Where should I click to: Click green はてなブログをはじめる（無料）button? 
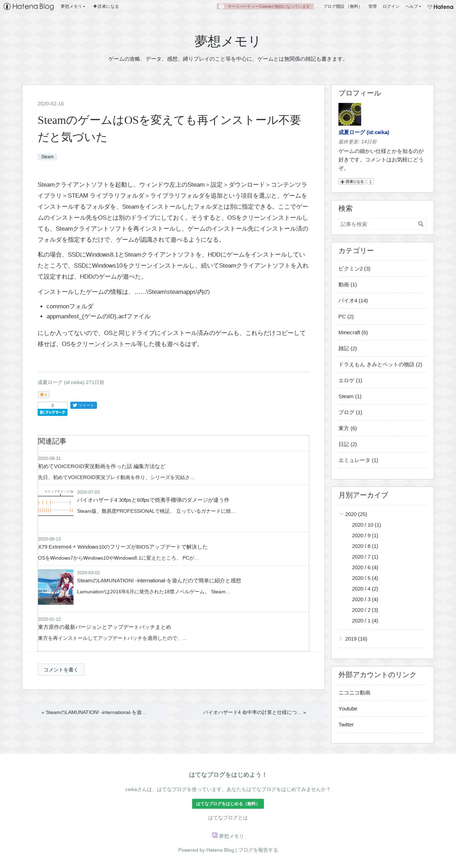click(x=228, y=804)
